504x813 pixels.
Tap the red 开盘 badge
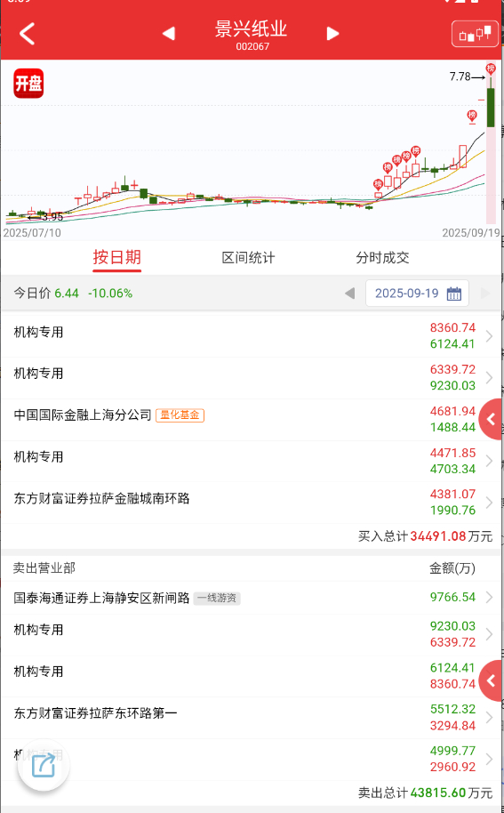[28, 84]
